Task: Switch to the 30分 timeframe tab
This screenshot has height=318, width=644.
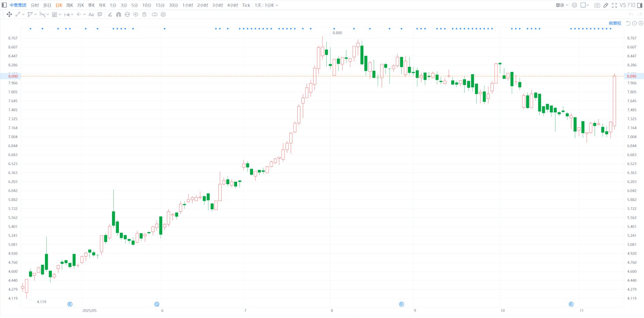Action: point(174,5)
